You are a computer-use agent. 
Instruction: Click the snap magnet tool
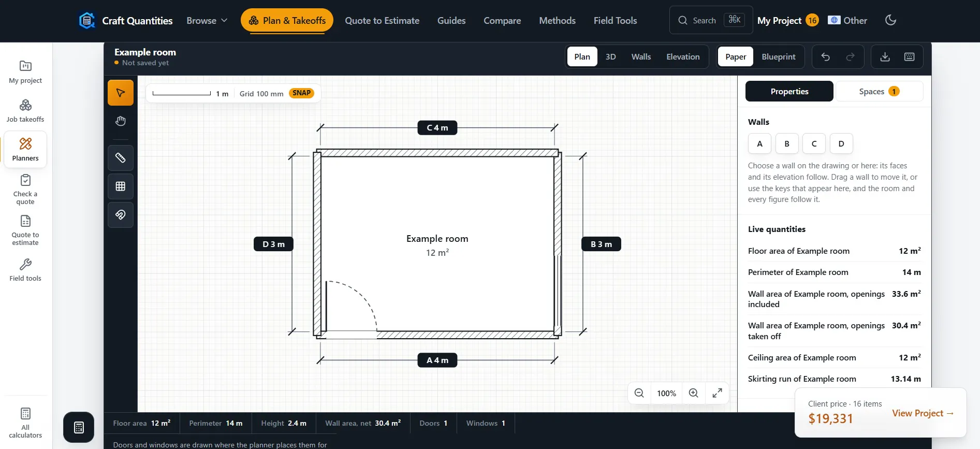tap(121, 215)
